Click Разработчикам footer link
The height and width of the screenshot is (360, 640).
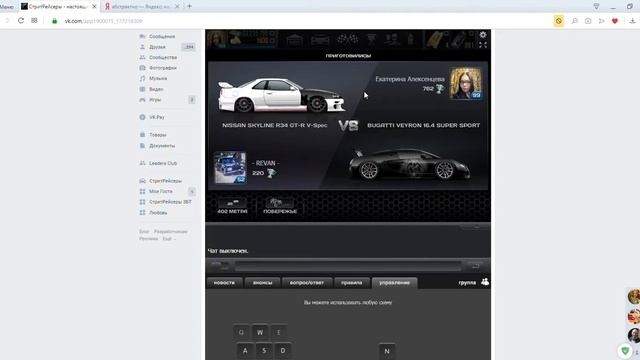[x=171, y=231]
